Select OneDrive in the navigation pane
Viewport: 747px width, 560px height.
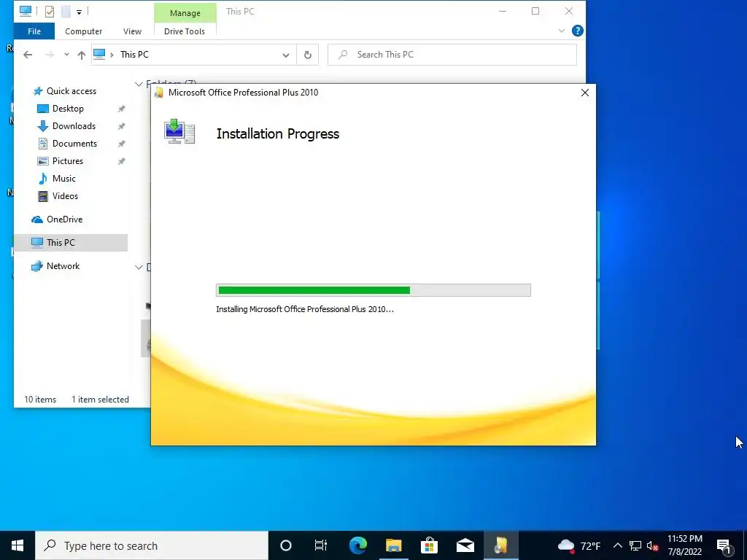(x=64, y=219)
